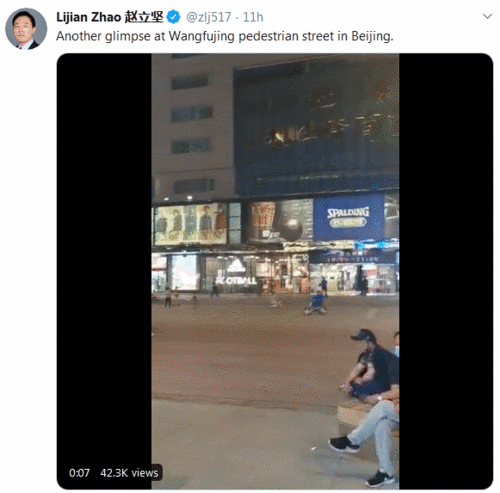Click the blue verified badge
The image size is (500, 493).
[173, 17]
